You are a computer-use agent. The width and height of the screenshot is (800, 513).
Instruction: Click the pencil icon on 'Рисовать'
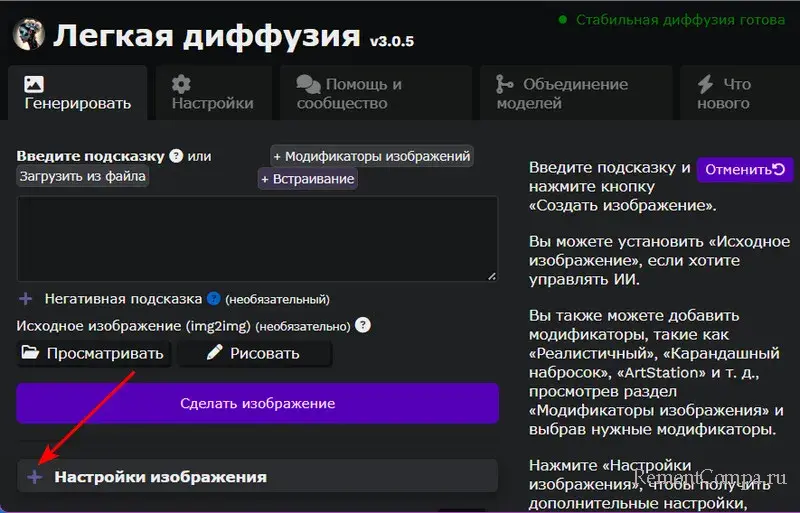214,353
